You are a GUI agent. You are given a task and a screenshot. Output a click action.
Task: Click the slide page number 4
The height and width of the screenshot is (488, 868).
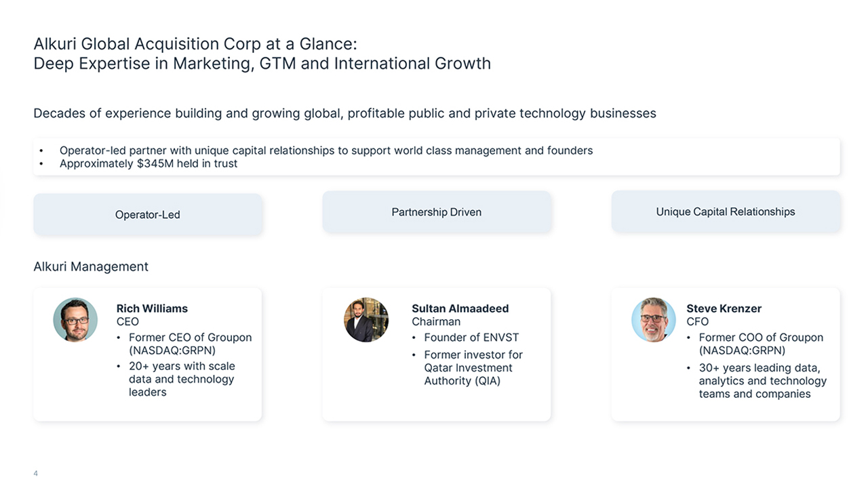click(35, 474)
